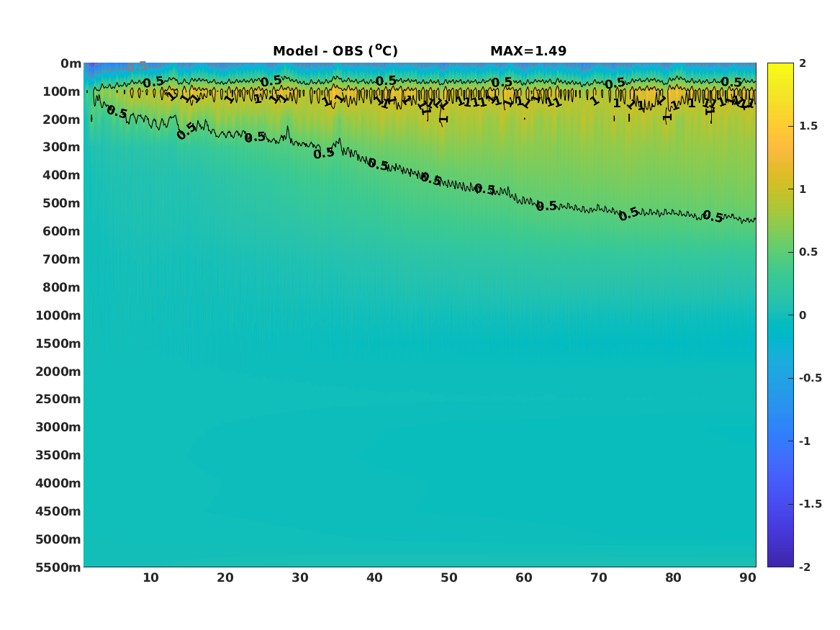Click the '70' tick label on horizontal axis
The width and height of the screenshot is (840, 630).
pos(598,577)
